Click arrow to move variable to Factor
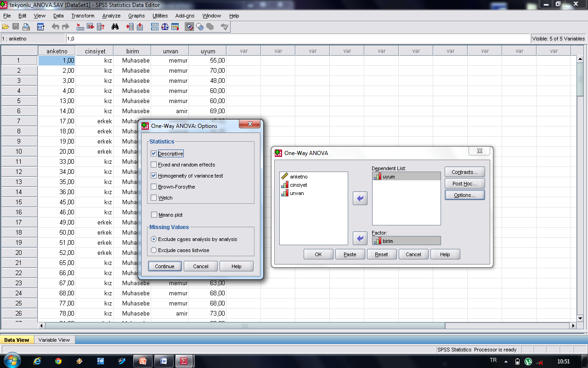Image resolution: width=588 pixels, height=368 pixels. [360, 238]
